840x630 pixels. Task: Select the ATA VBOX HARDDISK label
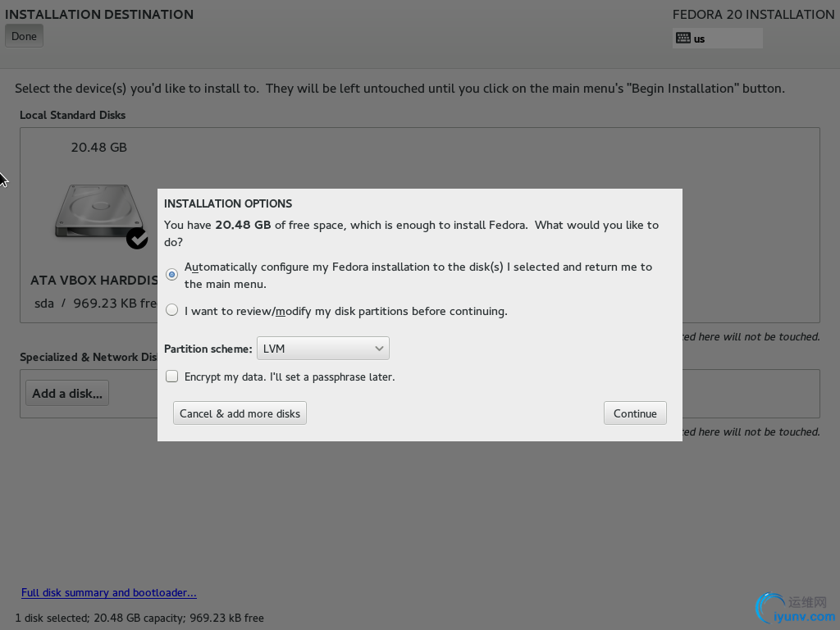click(94, 280)
